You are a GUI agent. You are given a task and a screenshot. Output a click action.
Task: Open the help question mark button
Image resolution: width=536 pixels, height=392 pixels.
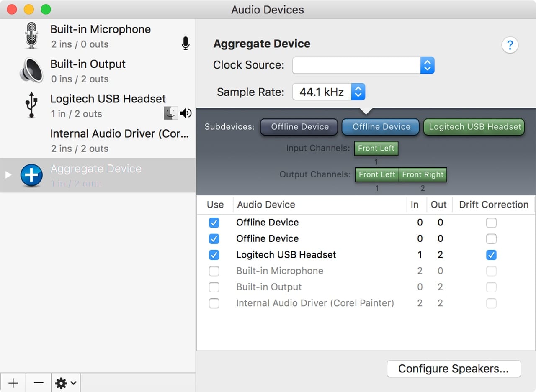click(510, 45)
